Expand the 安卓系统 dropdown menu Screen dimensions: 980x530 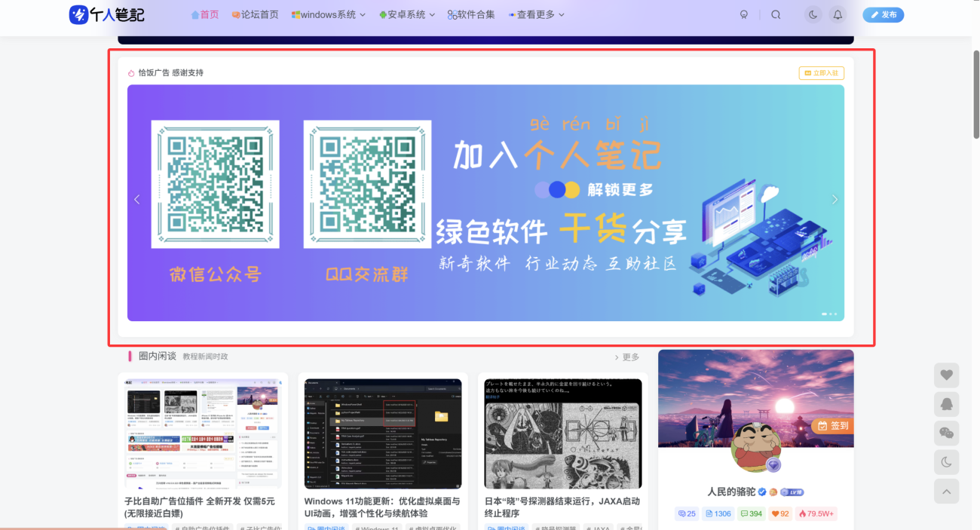click(406, 14)
